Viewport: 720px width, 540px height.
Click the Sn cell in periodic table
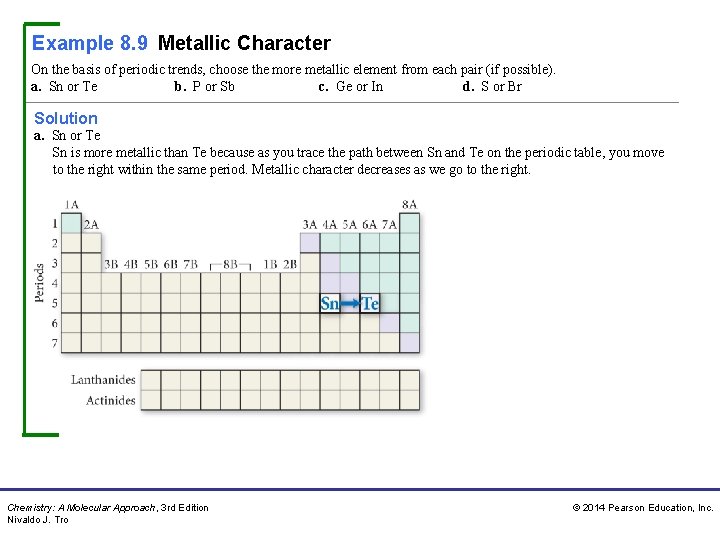click(x=330, y=303)
